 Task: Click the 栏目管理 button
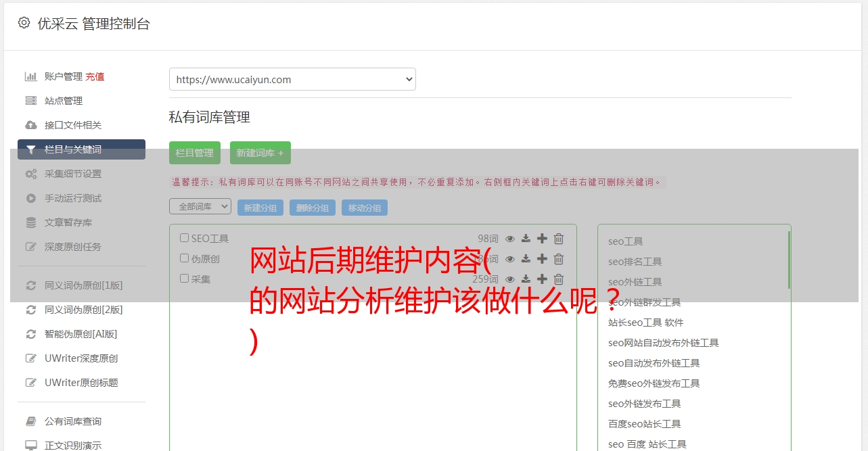(x=195, y=153)
